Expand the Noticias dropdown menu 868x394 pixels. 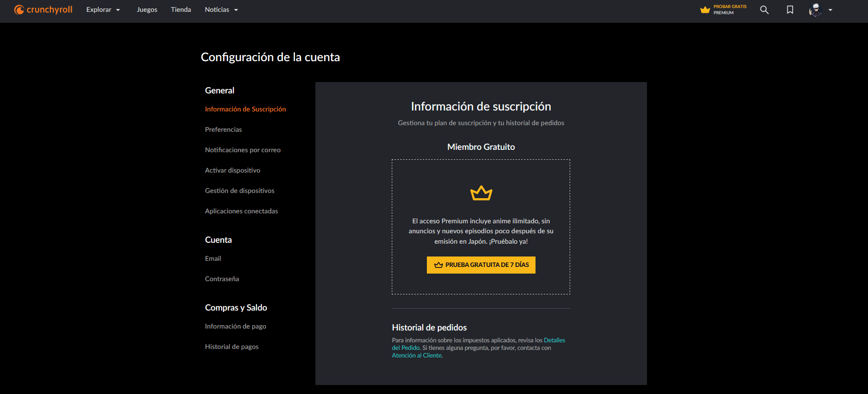[222, 9]
